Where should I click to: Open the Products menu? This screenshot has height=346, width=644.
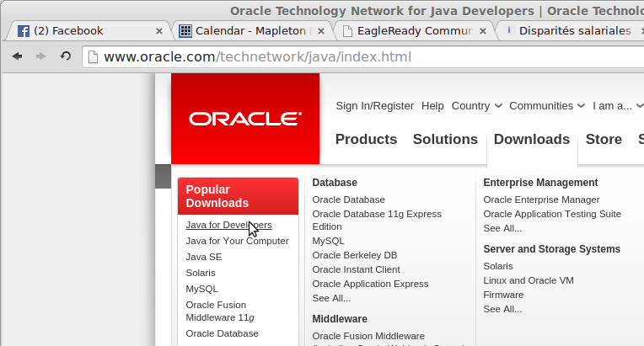click(x=366, y=139)
